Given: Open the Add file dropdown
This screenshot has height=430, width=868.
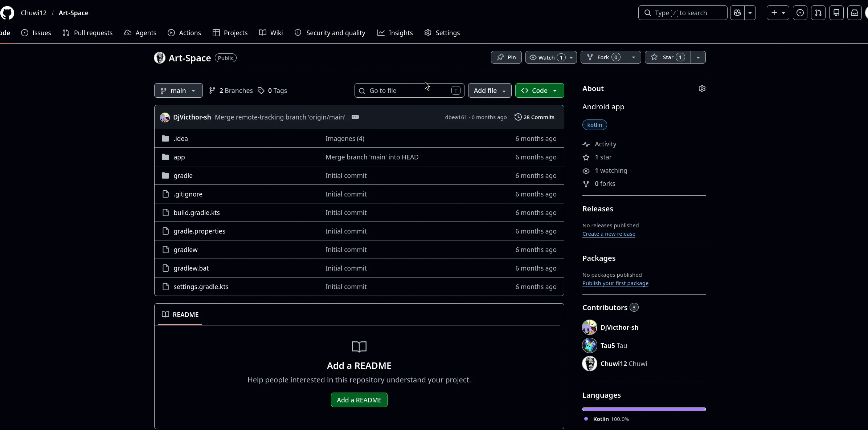Looking at the screenshot, I should (x=490, y=90).
